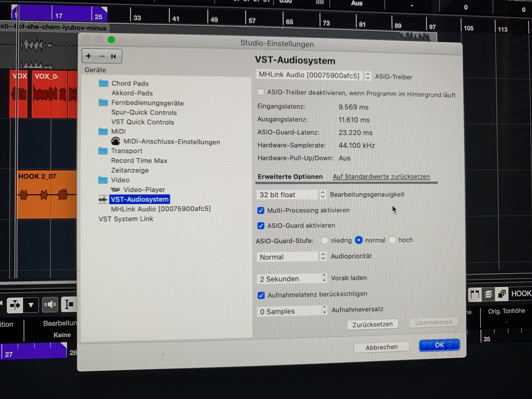The image size is (532, 399).
Task: Select VST System Link entry
Action: tap(126, 219)
